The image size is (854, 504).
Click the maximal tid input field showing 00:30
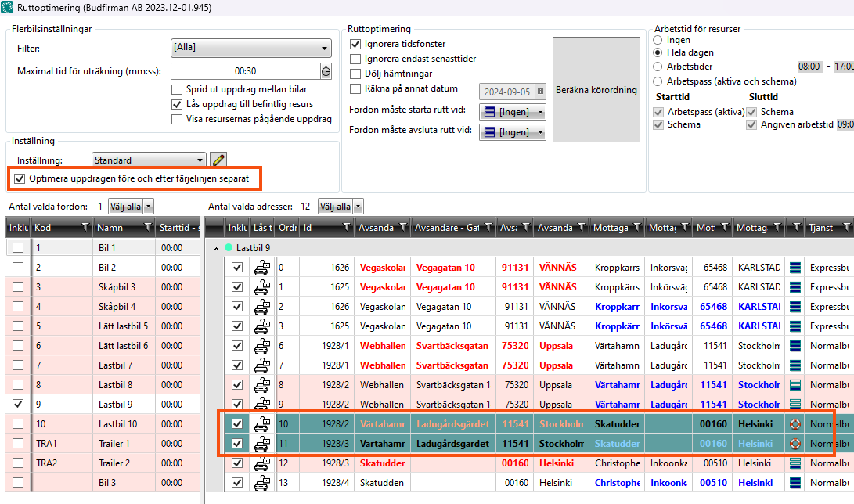coord(244,71)
